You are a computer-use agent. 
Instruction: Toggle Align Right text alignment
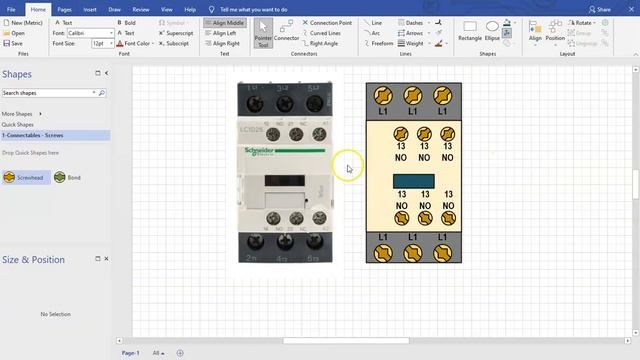point(222,43)
